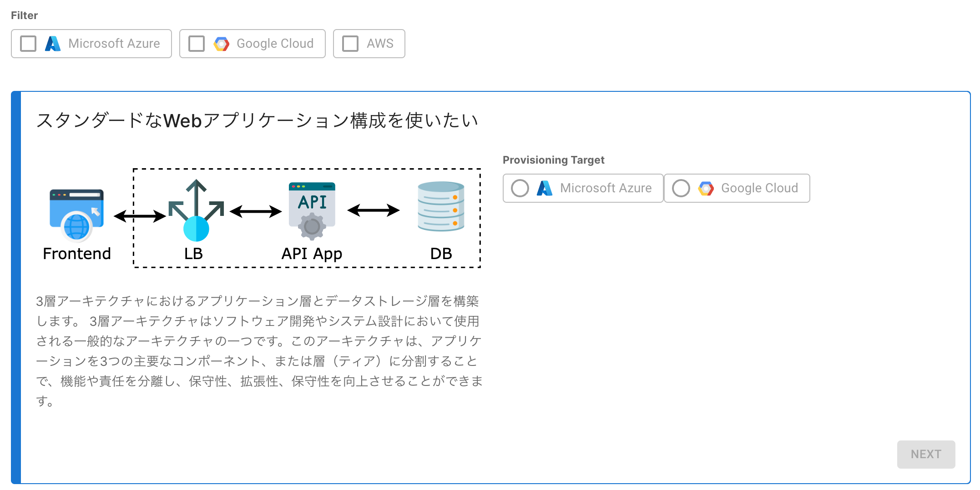This screenshot has height=490, width=980.
Task: Select Microsoft Azure as provisioning target
Action: click(x=520, y=188)
